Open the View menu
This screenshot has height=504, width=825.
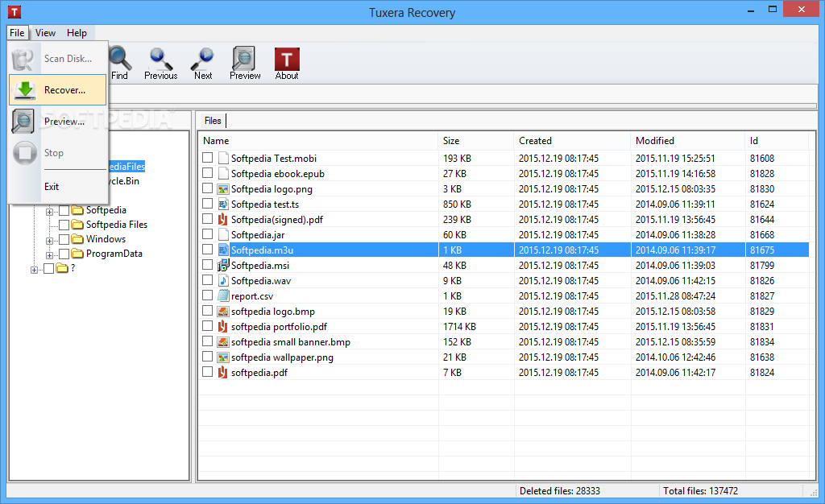coord(45,32)
